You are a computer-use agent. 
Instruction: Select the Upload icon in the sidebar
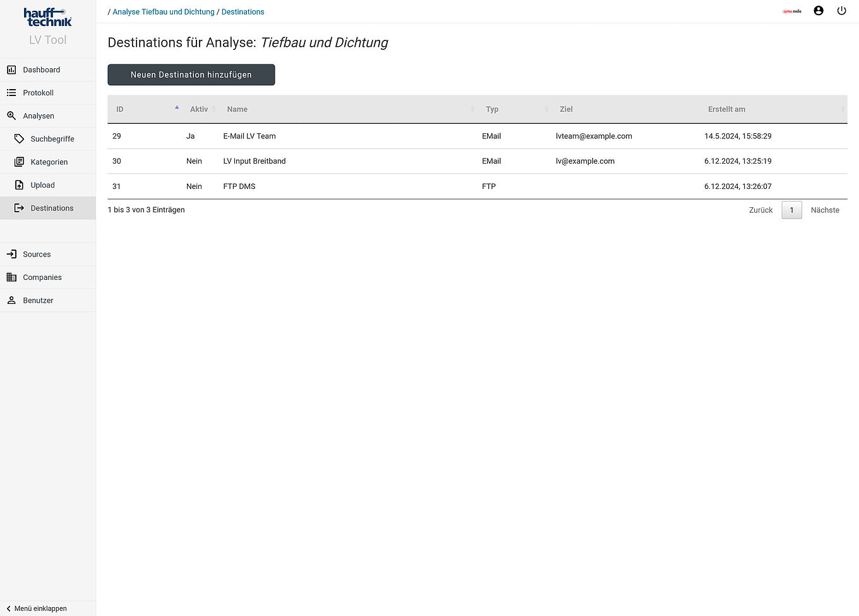coord(19,184)
